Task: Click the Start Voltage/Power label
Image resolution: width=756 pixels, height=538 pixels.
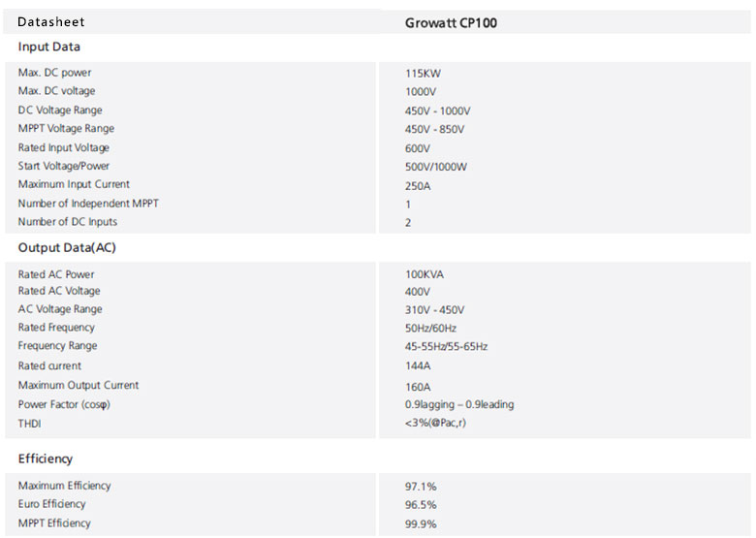Action: [x=64, y=167]
